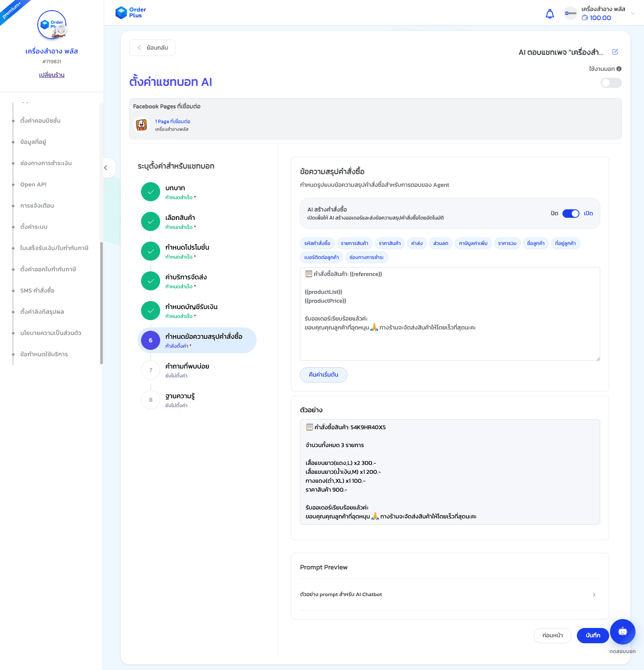
Task: Open step 7 คำถามที่พบบ่อย
Action: [x=197, y=370]
